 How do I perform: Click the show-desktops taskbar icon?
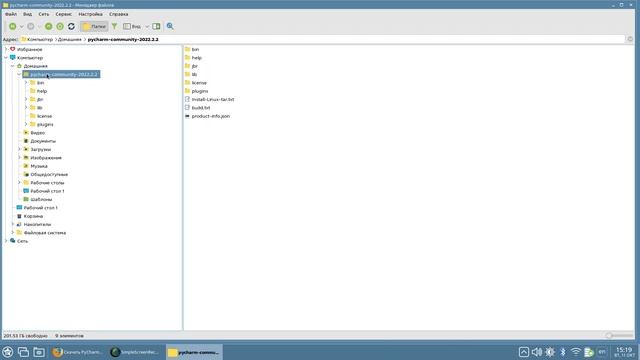tap(23, 352)
